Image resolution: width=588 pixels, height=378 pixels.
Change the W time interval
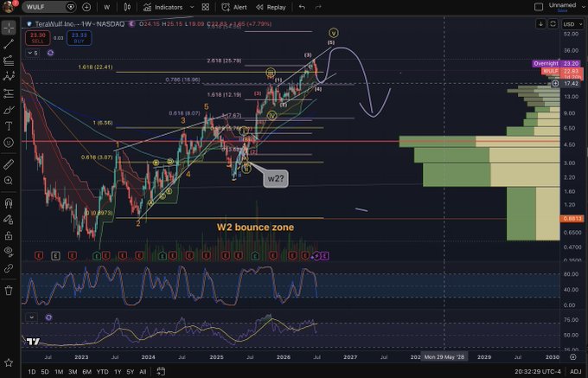[x=107, y=7]
